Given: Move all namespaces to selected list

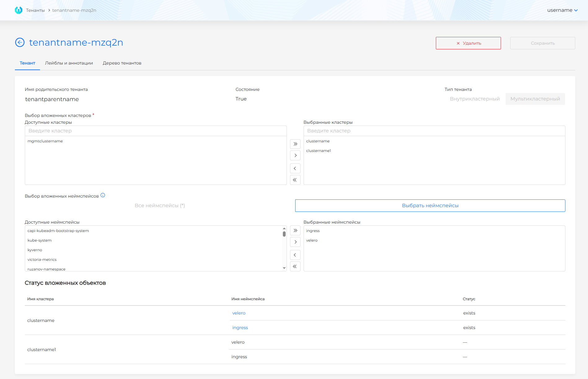Looking at the screenshot, I should [x=295, y=230].
